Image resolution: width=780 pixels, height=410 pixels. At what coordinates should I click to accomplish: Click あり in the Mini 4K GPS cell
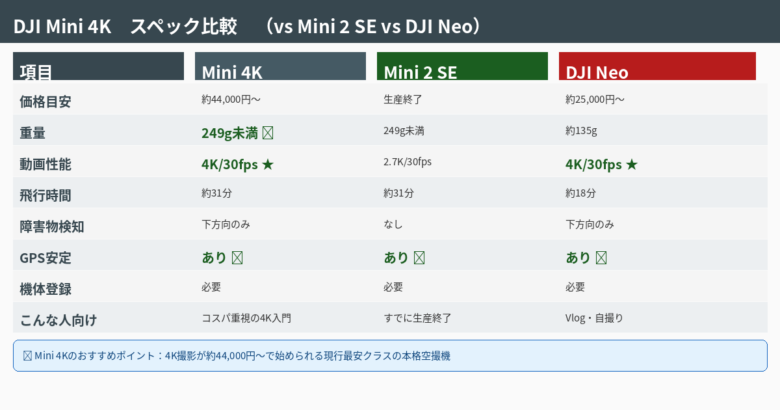[214, 258]
